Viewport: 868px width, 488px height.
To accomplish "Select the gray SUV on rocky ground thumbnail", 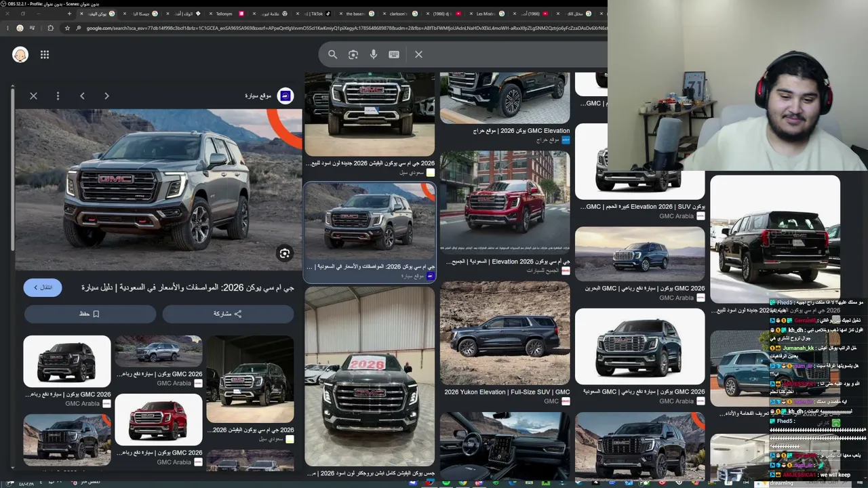I will (505, 333).
